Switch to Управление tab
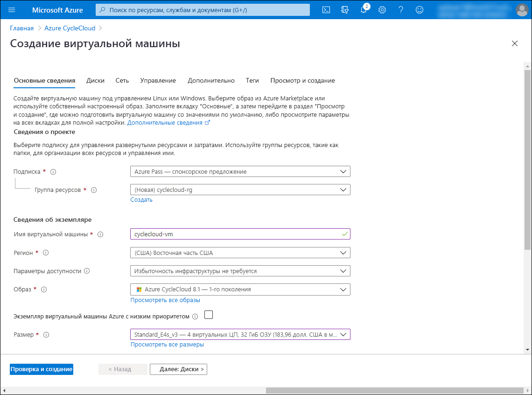Viewport: 532px width, 395px height. click(x=158, y=80)
